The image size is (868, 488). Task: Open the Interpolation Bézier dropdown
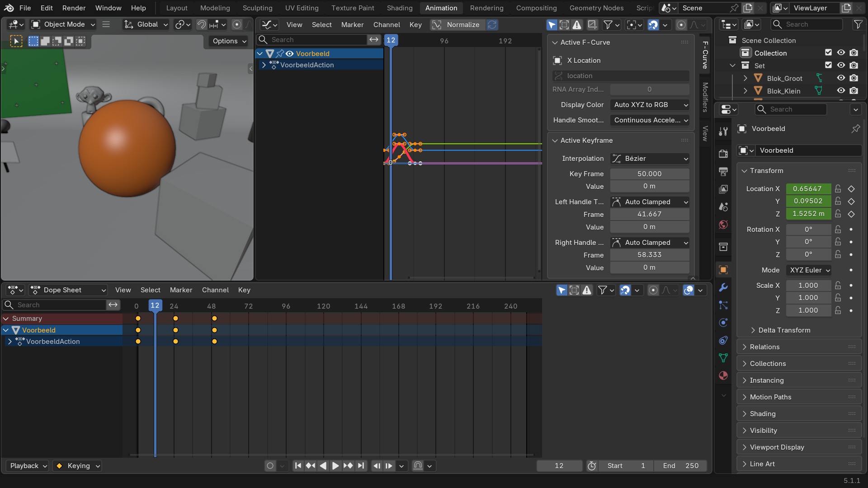tap(650, 159)
